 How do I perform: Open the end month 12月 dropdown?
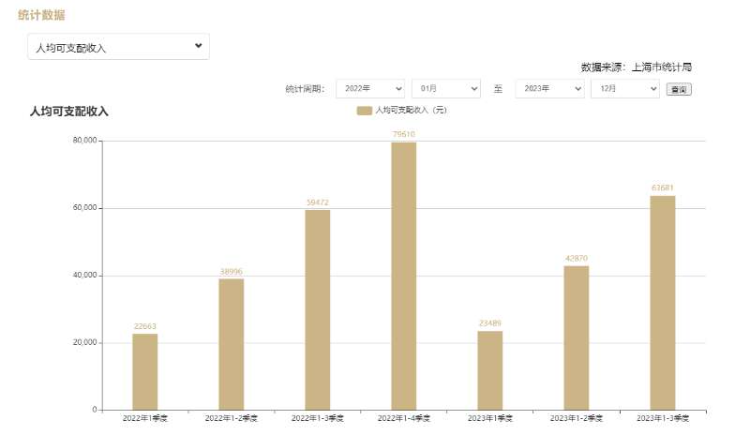point(625,89)
